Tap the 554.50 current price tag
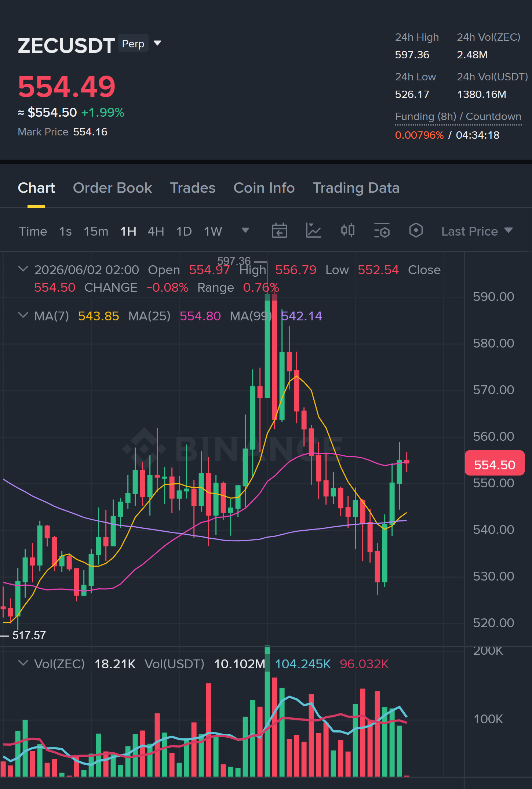 [x=495, y=463]
